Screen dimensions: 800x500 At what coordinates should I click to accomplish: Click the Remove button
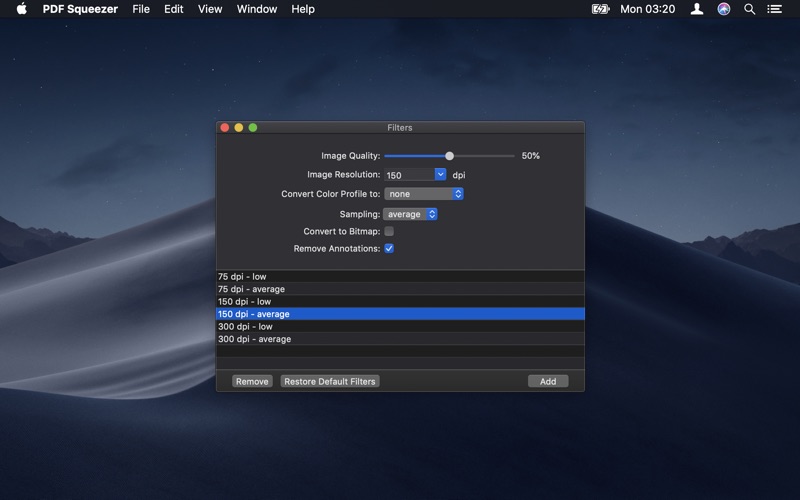252,381
